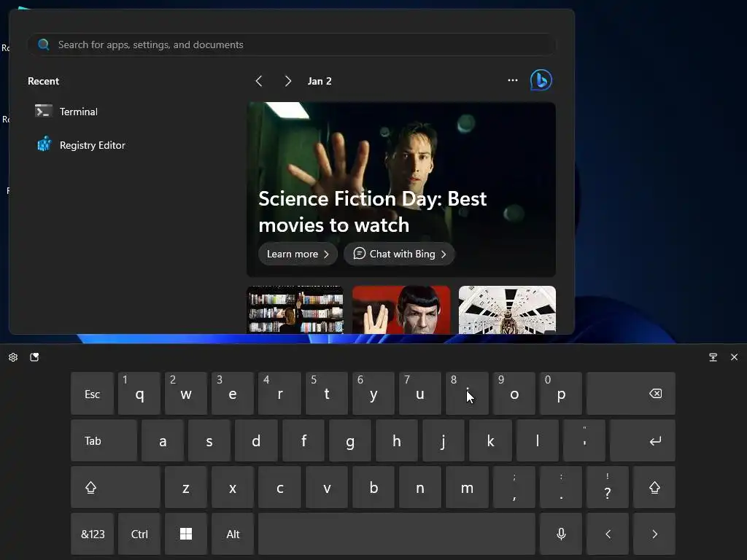This screenshot has width=747, height=560.
Task: Tap the x key
Action: coord(233,487)
